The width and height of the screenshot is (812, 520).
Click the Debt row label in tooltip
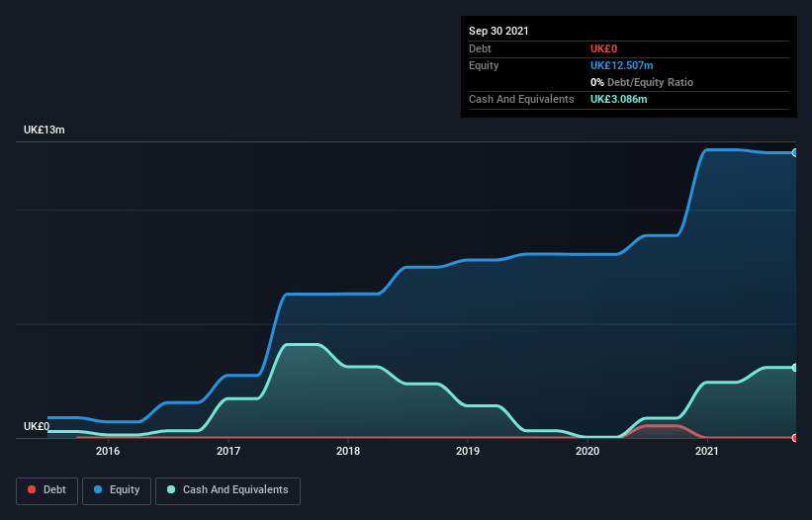(480, 48)
